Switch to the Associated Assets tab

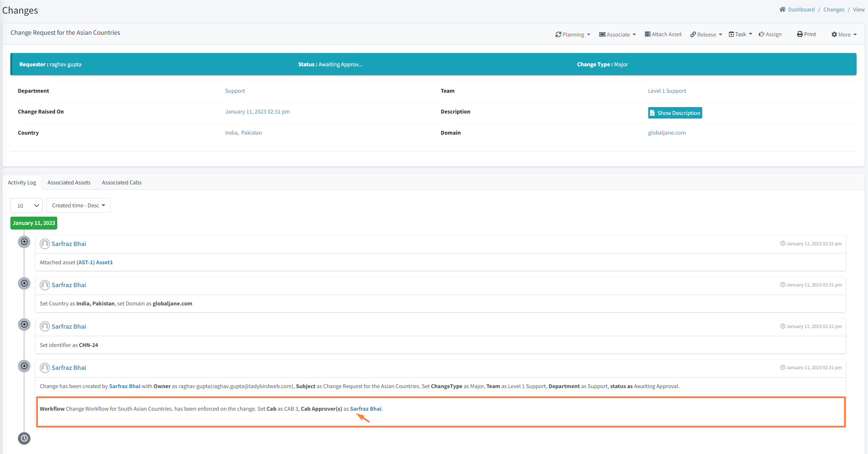[69, 182]
